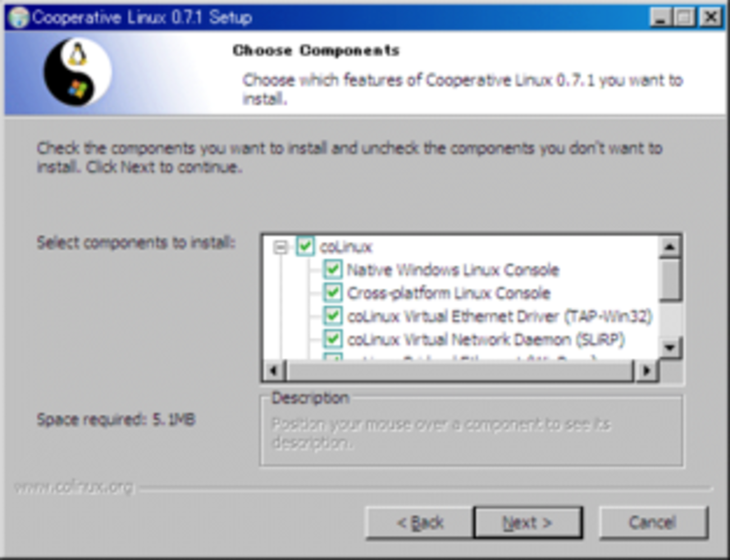The height and width of the screenshot is (560, 730).
Task: Toggle Native Windows Linux Console checkbox
Action: click(332, 270)
